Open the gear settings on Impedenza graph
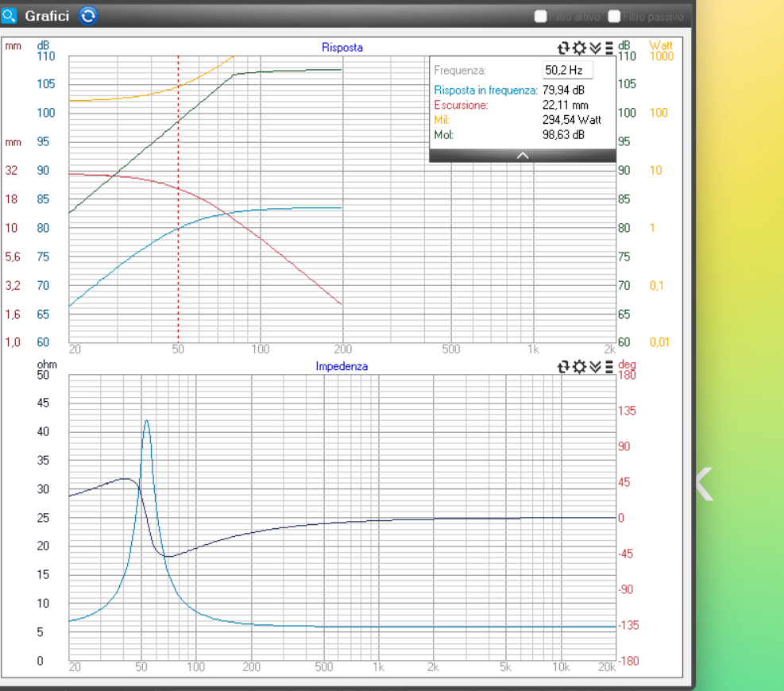The image size is (784, 691). pos(580,367)
